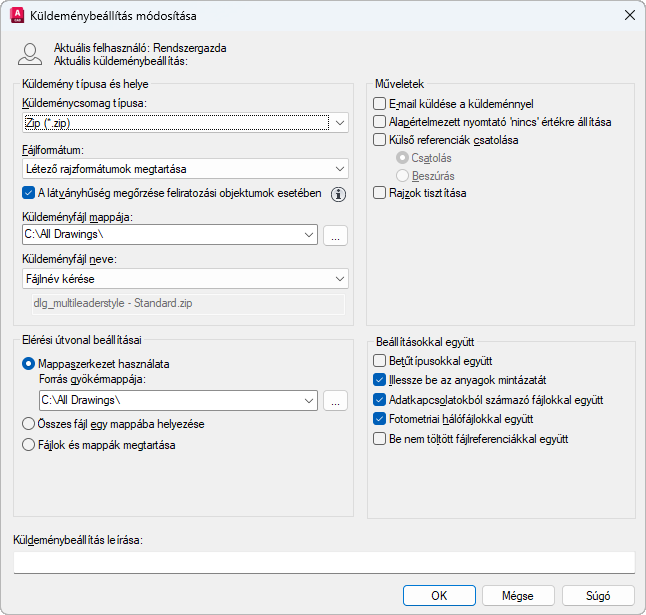The width and height of the screenshot is (646, 615).
Task: Click the Küldeménybeállítás leírása text field
Action: click(x=324, y=563)
